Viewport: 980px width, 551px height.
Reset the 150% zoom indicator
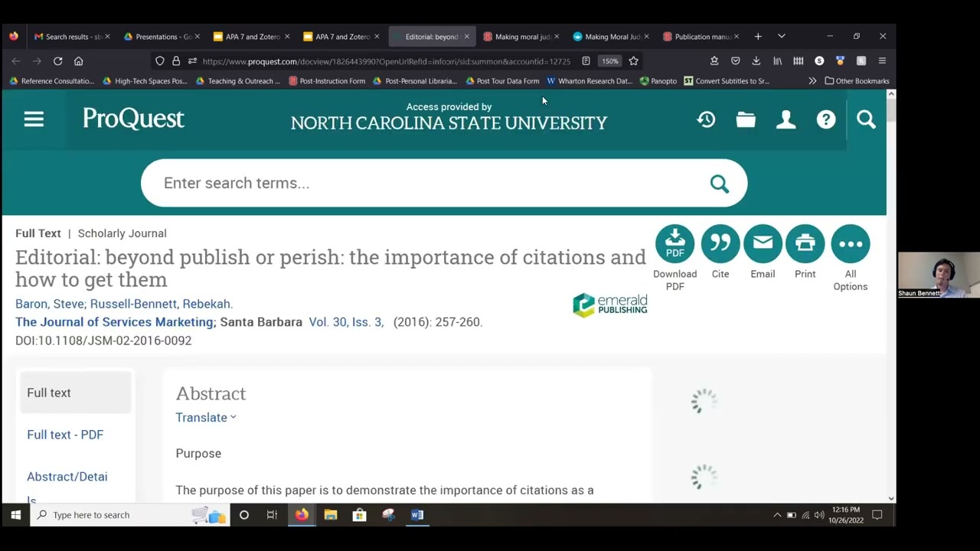click(x=609, y=61)
